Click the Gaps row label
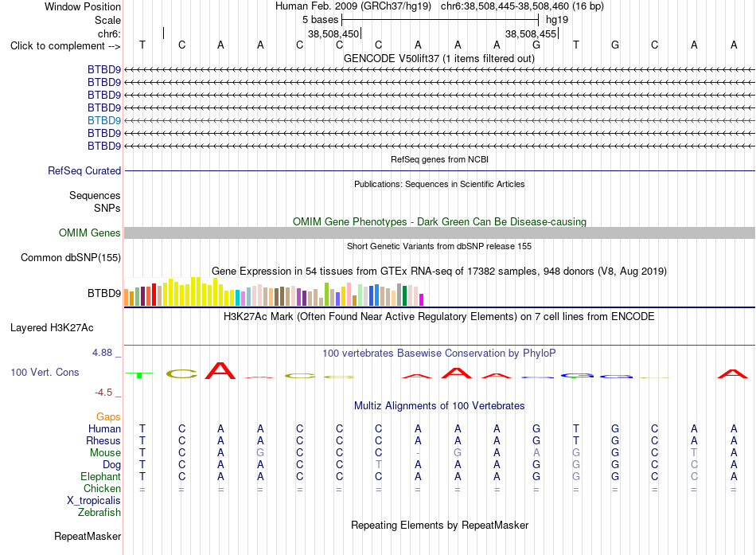 point(108,416)
